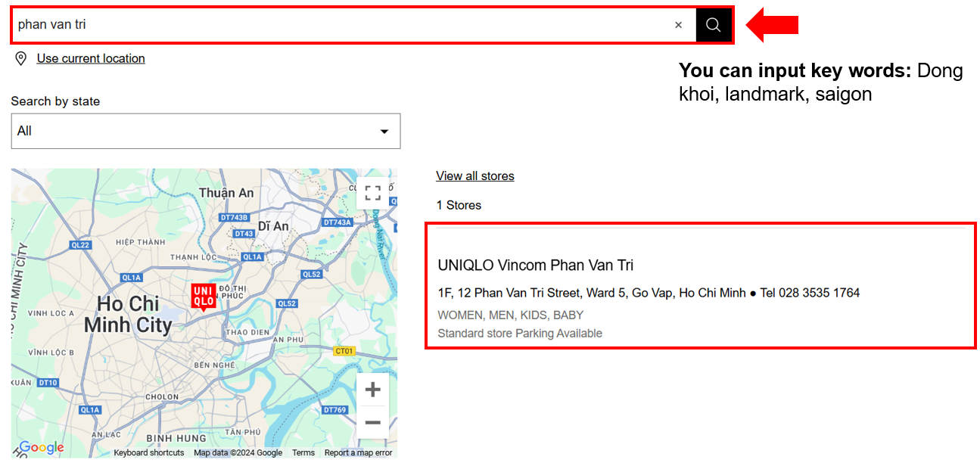Zoom in on the map
This screenshot has height=466, width=980.
click(372, 390)
